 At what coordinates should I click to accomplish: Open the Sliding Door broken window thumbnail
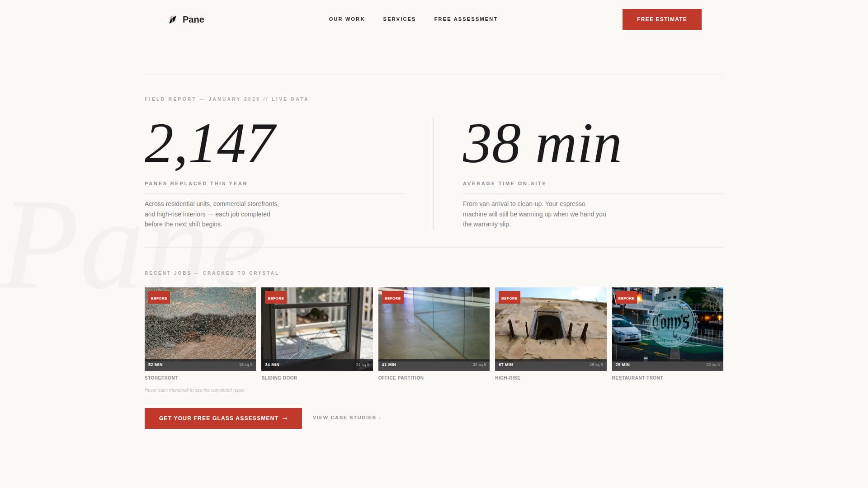pyautogui.click(x=317, y=329)
